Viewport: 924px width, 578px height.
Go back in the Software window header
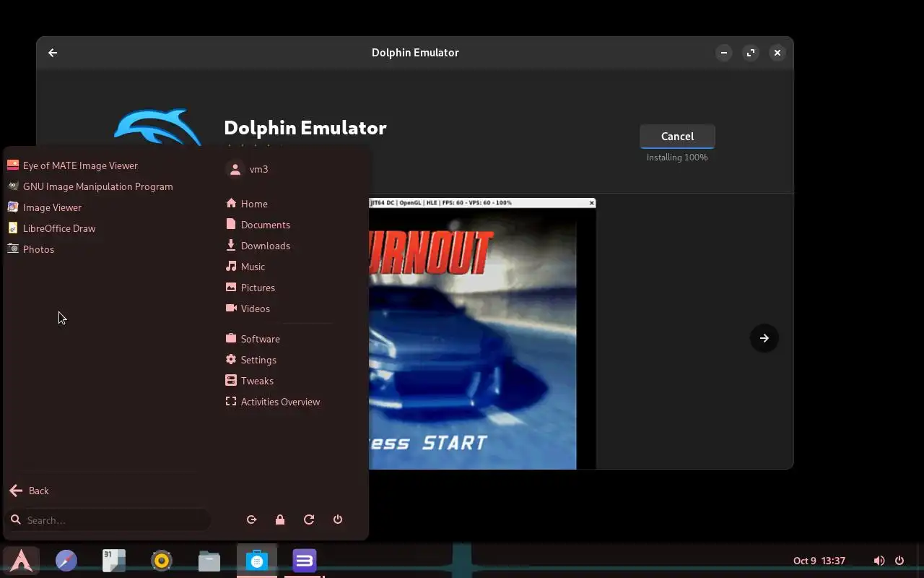click(x=53, y=53)
